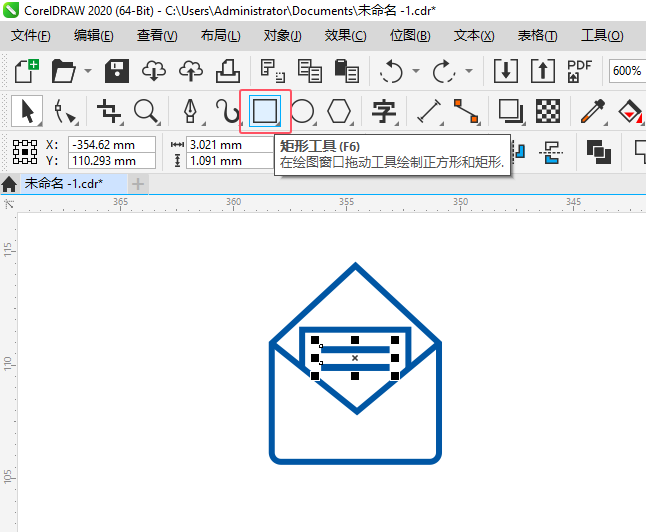The height and width of the screenshot is (532, 646).
Task: Select the Polygon tool
Action: click(339, 111)
